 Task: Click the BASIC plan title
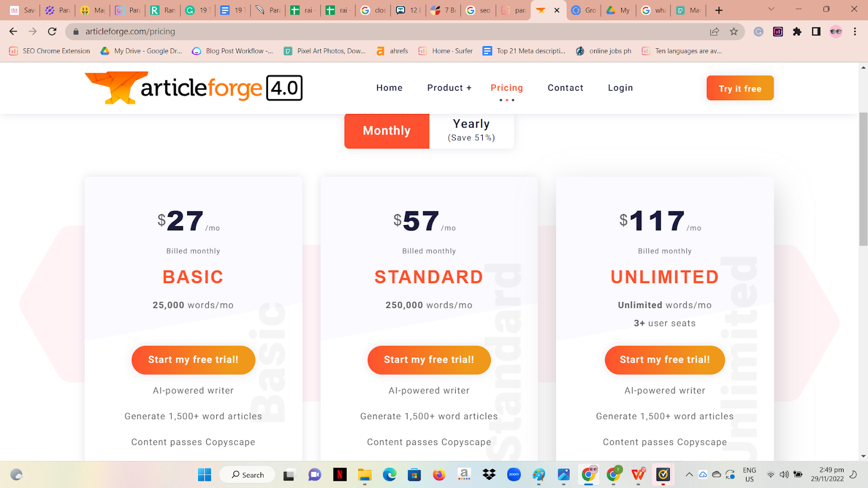coord(193,277)
